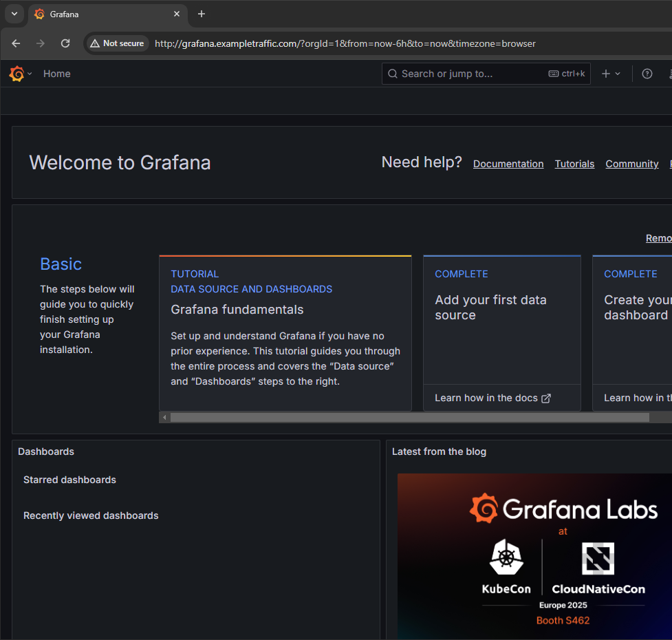Click the Grafana logo in the top bar
Screen dimensions: 672x640
click(17, 74)
